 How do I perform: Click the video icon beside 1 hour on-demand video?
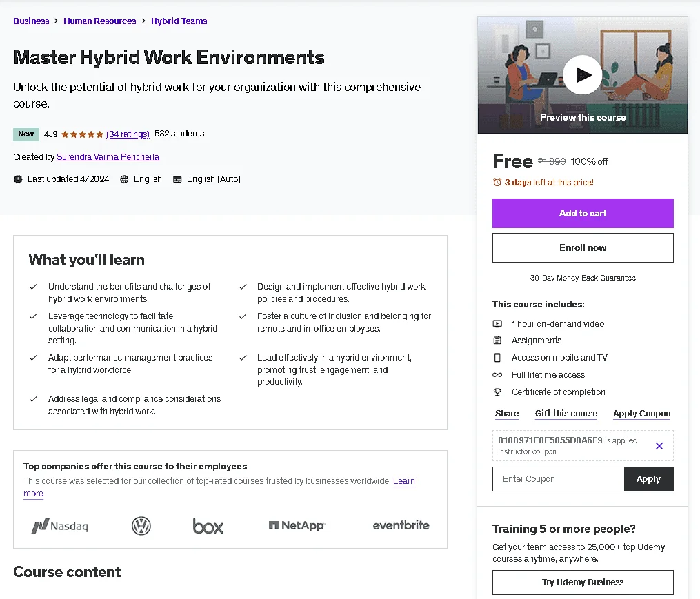coord(497,323)
